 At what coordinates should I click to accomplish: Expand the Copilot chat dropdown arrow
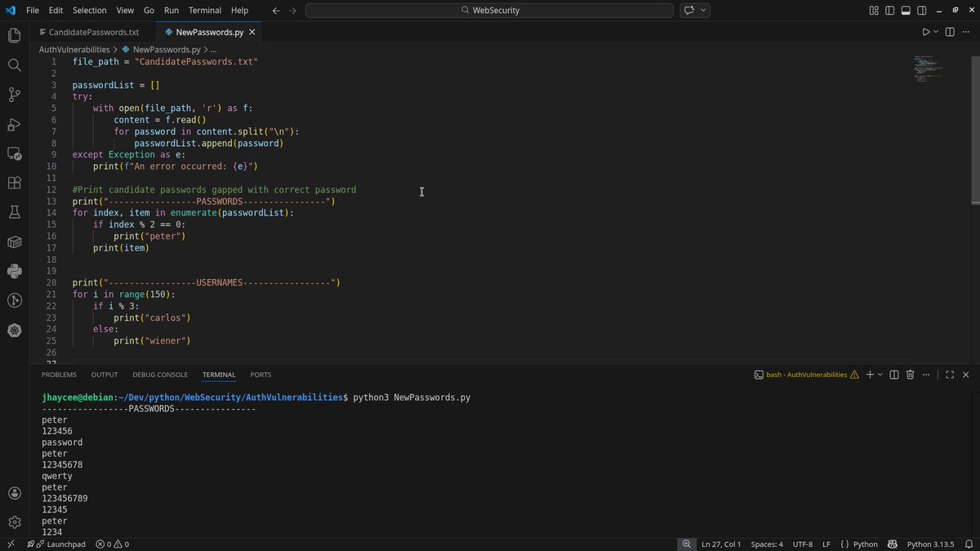coord(703,11)
